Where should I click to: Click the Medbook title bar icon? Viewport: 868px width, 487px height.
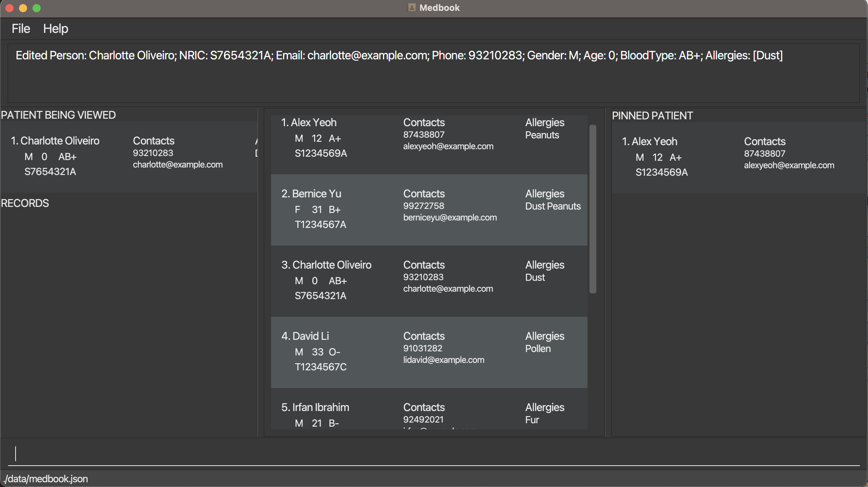click(x=411, y=7)
